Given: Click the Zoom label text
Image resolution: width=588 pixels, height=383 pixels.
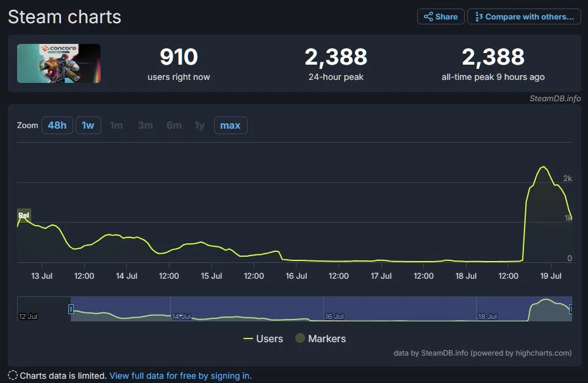Looking at the screenshot, I should coord(27,125).
